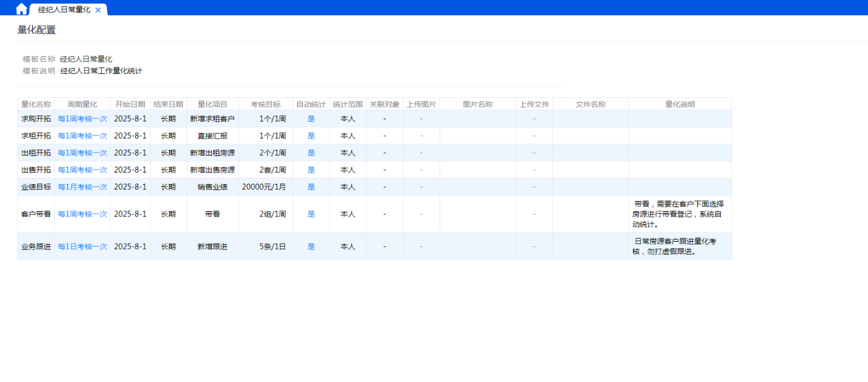Switch to the 经纪人日常量化 tab
Screen dimensions: 868x382
point(64,10)
